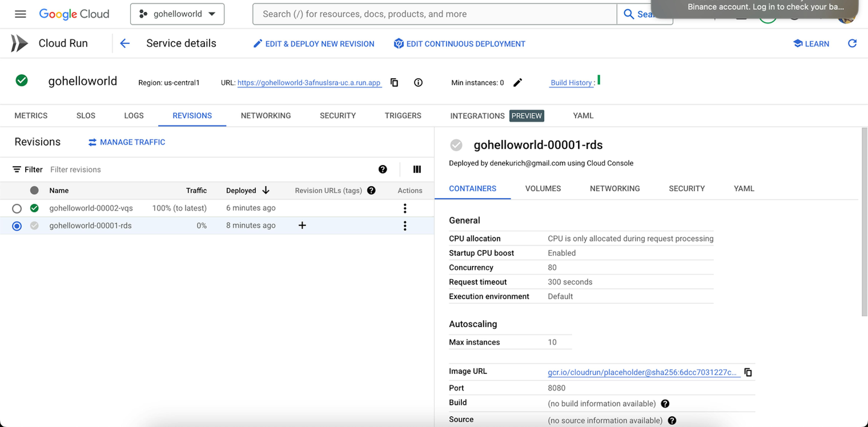Switch to the LOGS tab
The image size is (868, 427).
point(134,116)
